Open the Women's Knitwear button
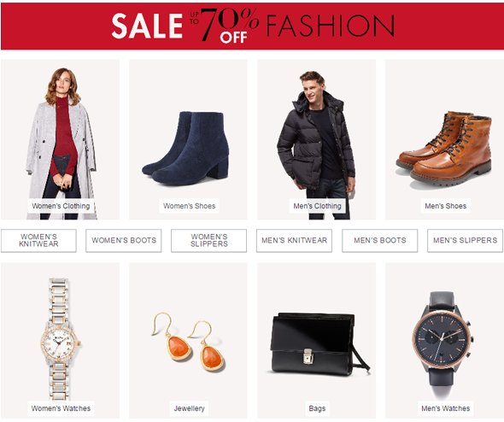The height and width of the screenshot is (422, 504). click(x=38, y=240)
